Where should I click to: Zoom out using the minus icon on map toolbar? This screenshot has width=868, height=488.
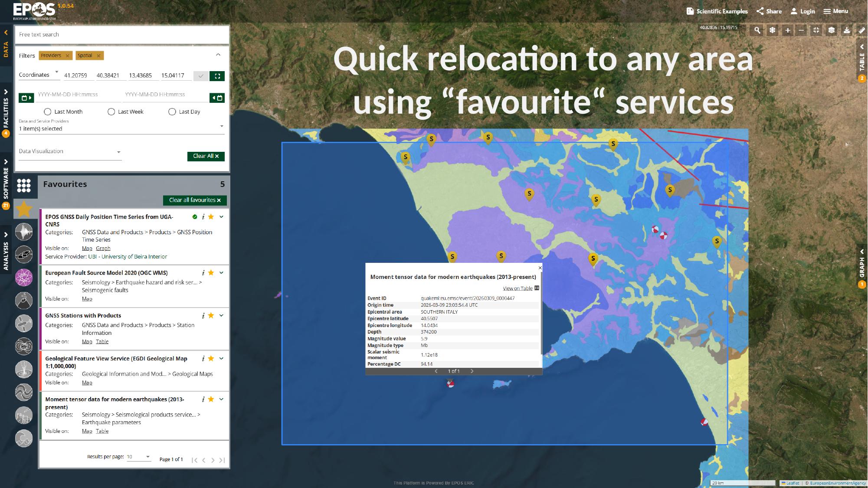[802, 31]
